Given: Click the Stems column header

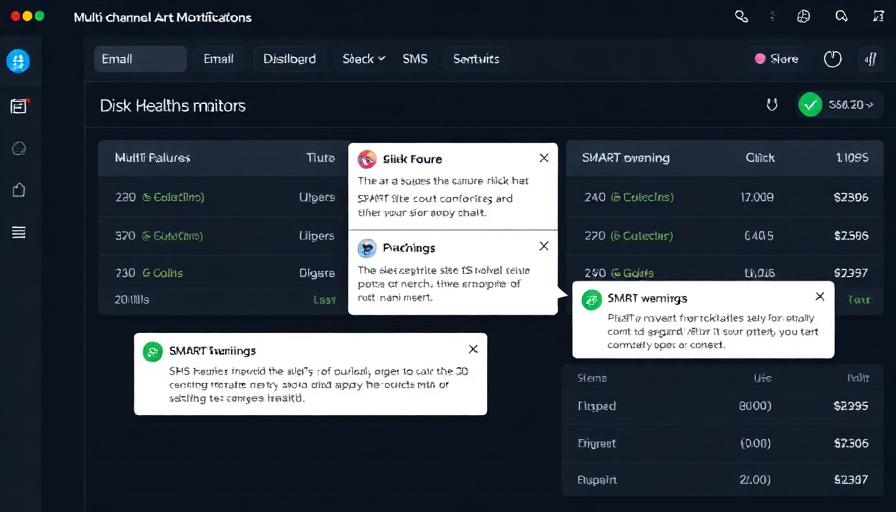Looking at the screenshot, I should pyautogui.click(x=592, y=378).
